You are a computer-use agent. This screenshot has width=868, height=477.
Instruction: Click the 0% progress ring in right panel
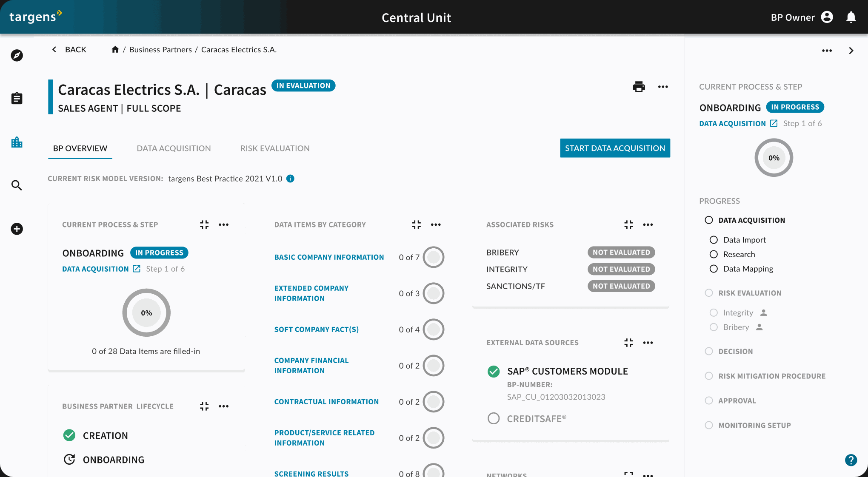774,158
